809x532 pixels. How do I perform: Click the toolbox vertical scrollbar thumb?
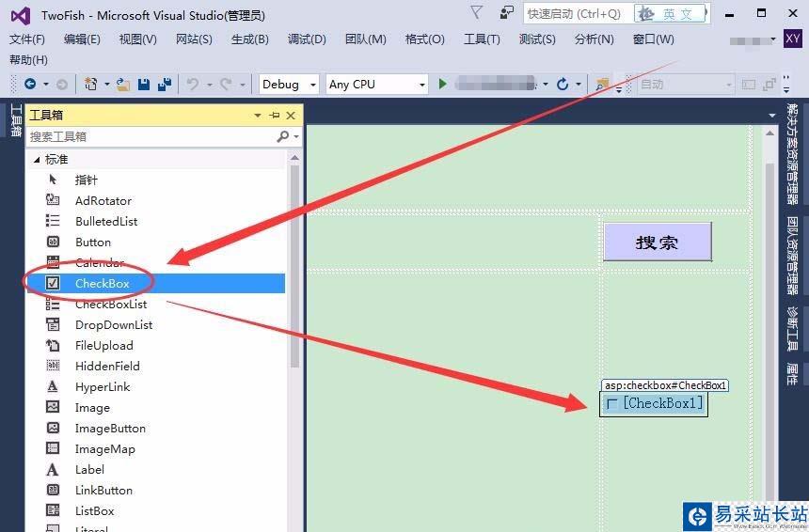click(x=294, y=266)
